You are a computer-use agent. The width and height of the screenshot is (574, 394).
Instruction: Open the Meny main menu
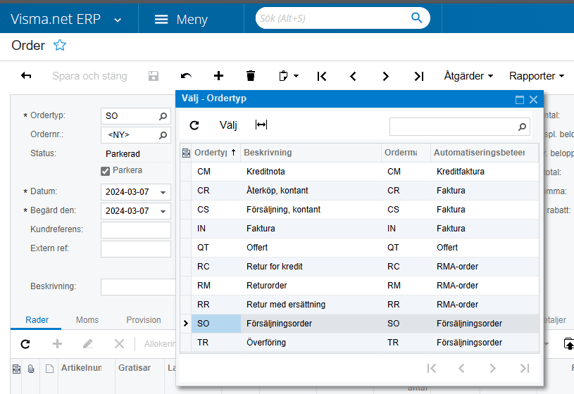click(x=181, y=19)
